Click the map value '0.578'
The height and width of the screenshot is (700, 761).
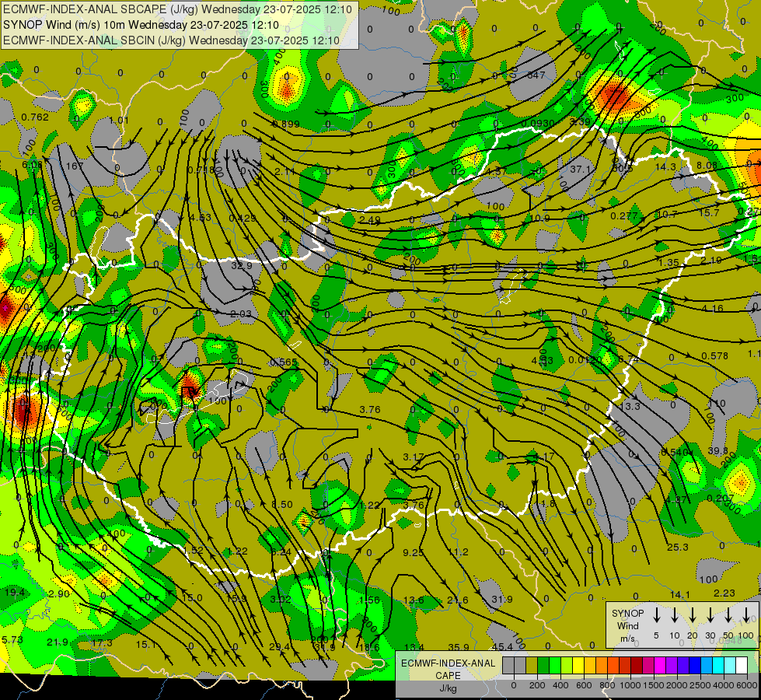[715, 356]
